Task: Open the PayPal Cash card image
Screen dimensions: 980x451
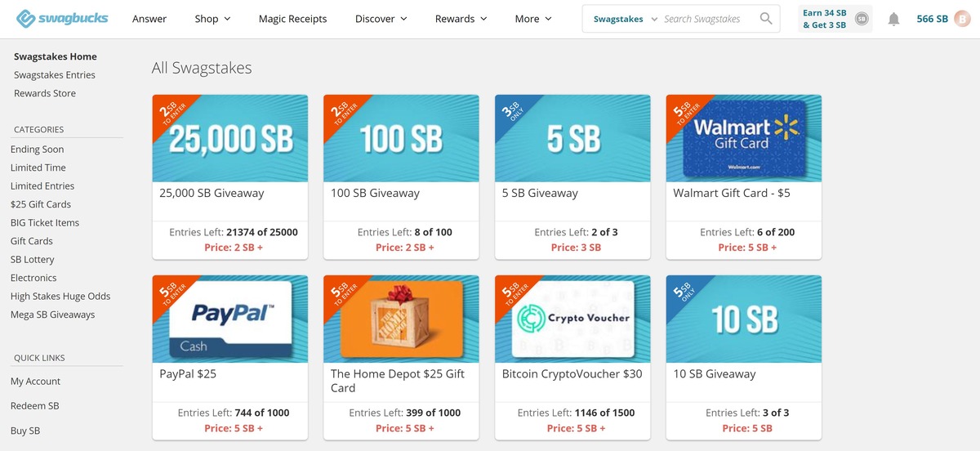Action: (229, 319)
